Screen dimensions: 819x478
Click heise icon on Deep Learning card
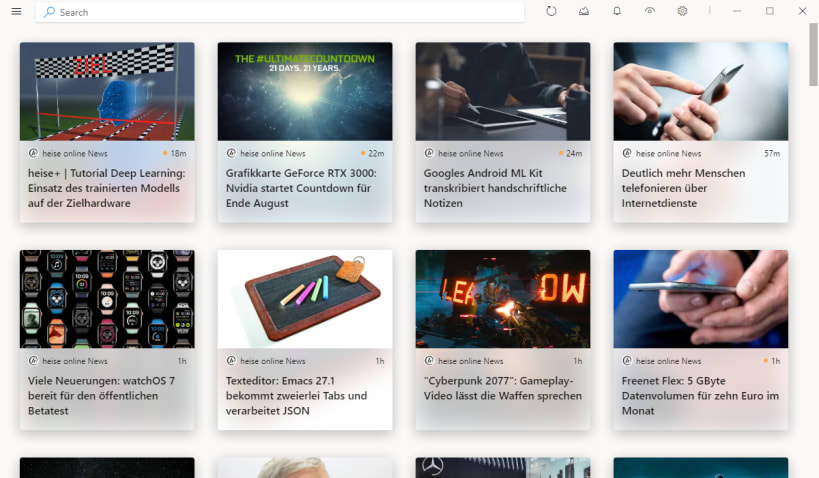[x=33, y=153]
